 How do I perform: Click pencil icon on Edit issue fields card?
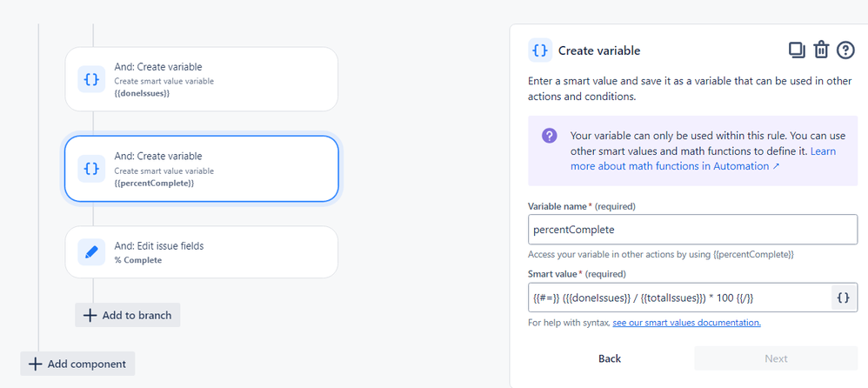(91, 252)
